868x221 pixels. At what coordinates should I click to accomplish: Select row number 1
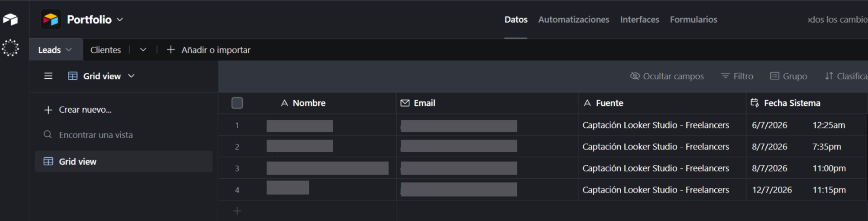pos(237,125)
